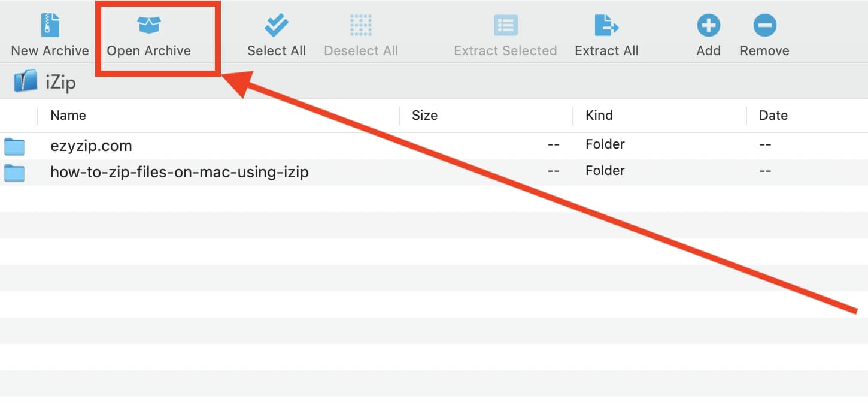This screenshot has width=868, height=417.
Task: Sort files by the Name column
Action: (68, 115)
